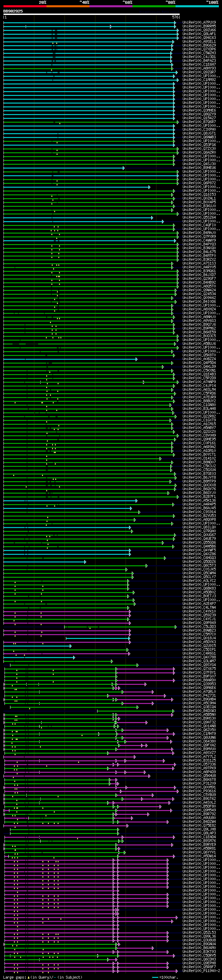Click hit UniRef100_Q4X788
Viewport: 222px width, 980px height.
click(199, 657)
